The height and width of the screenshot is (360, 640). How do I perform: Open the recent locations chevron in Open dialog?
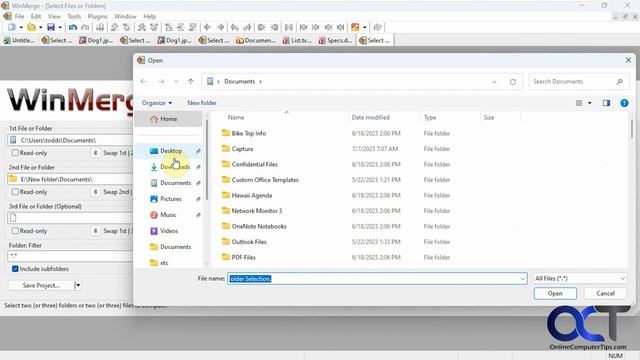pos(176,82)
